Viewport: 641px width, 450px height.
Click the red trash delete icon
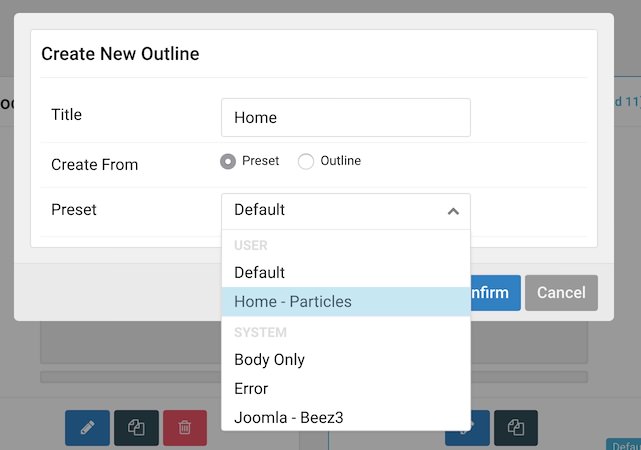185,428
